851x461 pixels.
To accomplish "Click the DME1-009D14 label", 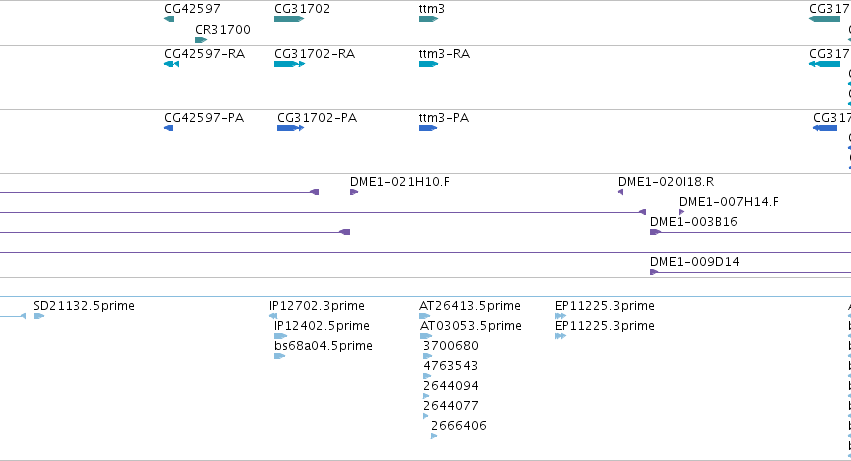I will pos(695,262).
